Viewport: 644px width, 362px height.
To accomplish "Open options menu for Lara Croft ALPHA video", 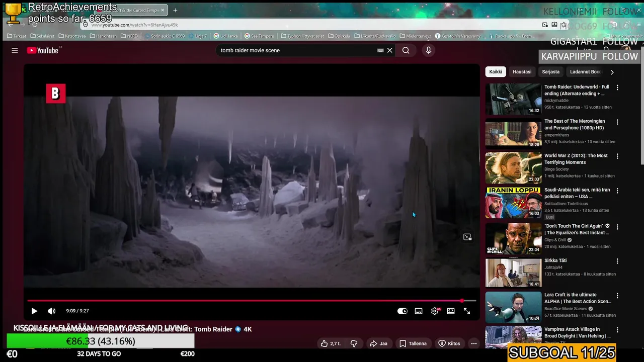I will (x=617, y=296).
